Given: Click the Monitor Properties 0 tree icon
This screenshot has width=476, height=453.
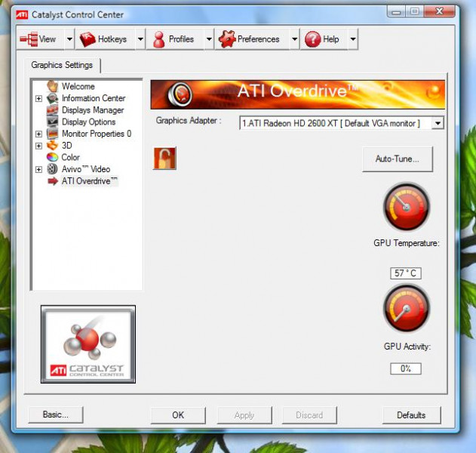Looking at the screenshot, I should [52, 134].
